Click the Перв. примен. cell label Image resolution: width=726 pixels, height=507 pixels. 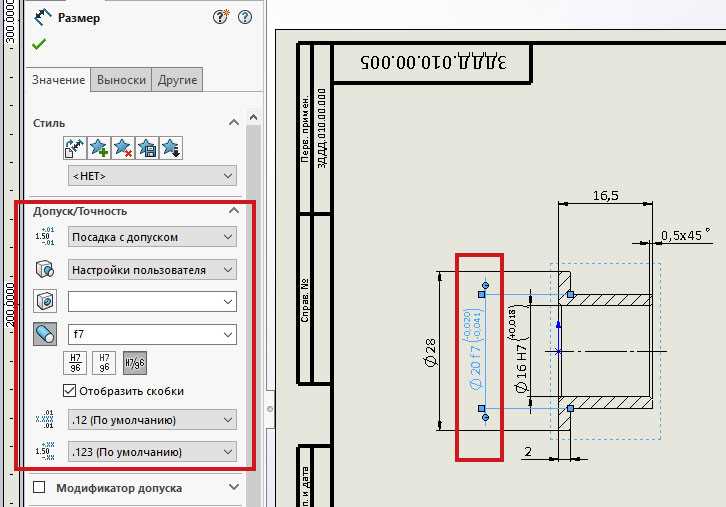point(305,129)
